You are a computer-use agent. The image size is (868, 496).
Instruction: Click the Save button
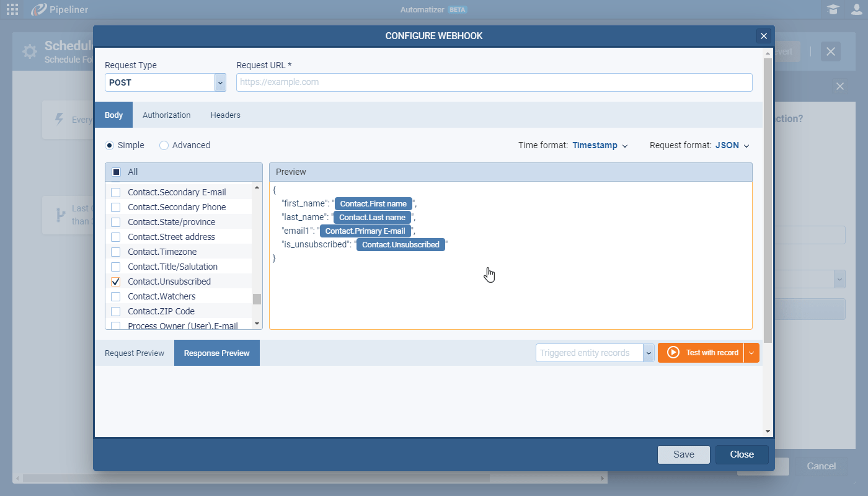click(684, 454)
